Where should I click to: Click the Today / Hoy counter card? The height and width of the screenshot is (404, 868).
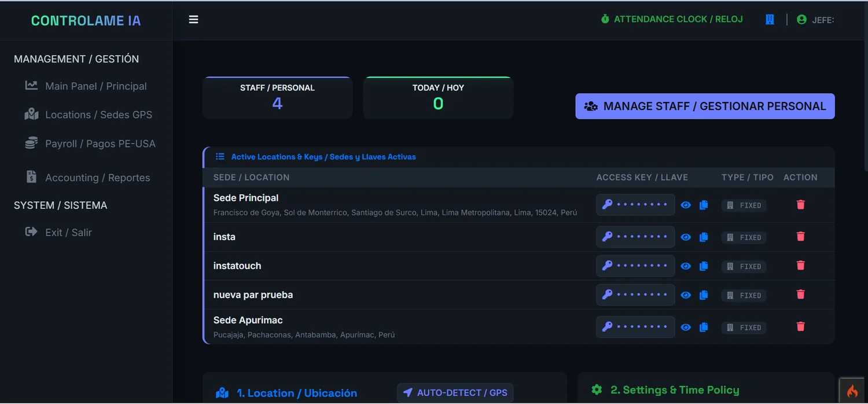[x=438, y=98]
